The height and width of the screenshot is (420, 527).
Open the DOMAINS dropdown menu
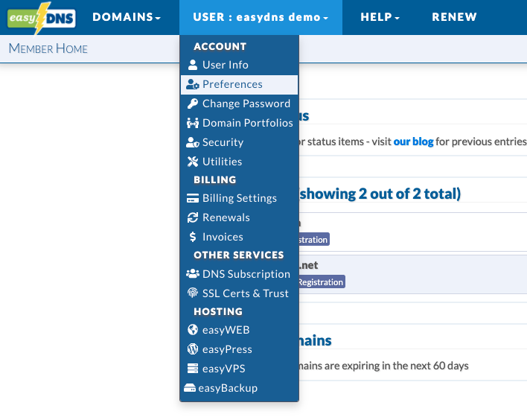coord(127,17)
